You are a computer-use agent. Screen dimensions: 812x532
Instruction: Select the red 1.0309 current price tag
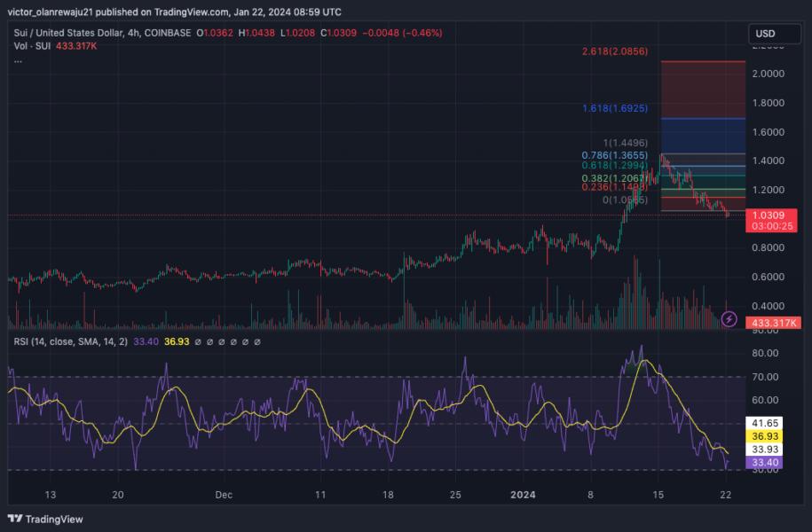(x=771, y=221)
